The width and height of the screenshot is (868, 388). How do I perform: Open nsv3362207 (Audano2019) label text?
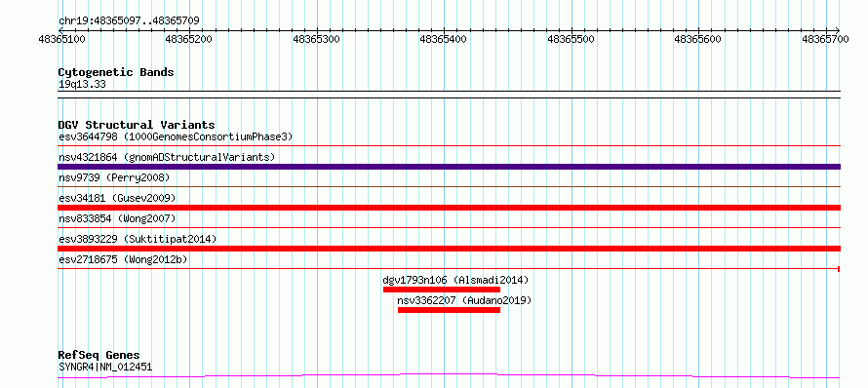[464, 300]
